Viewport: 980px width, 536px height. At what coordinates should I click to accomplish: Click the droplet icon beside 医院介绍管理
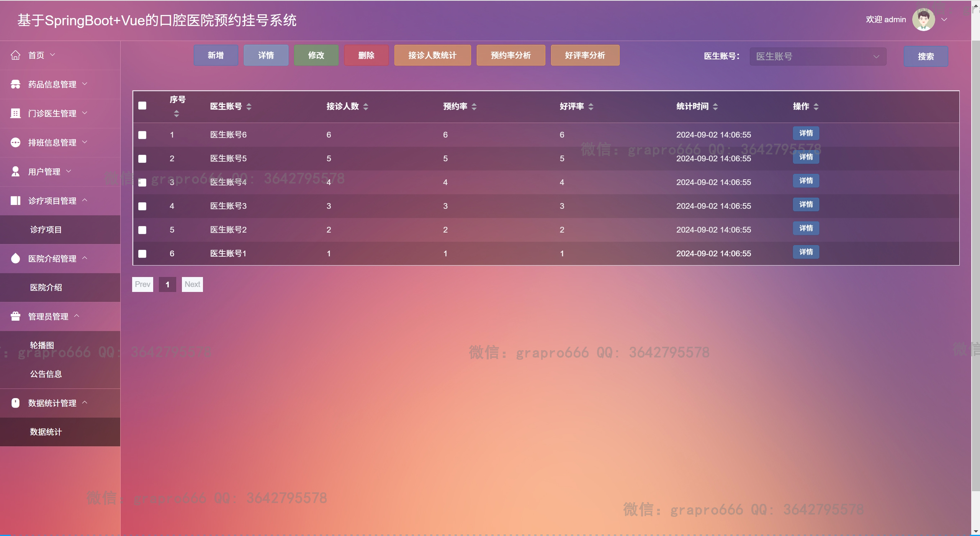[x=15, y=259]
